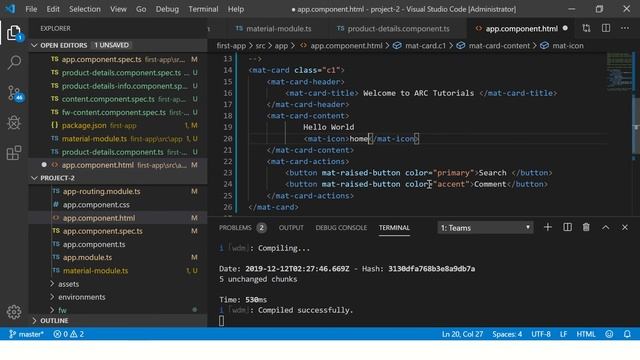The height and width of the screenshot is (360, 640).
Task: Open the View menu
Action: [118, 9]
